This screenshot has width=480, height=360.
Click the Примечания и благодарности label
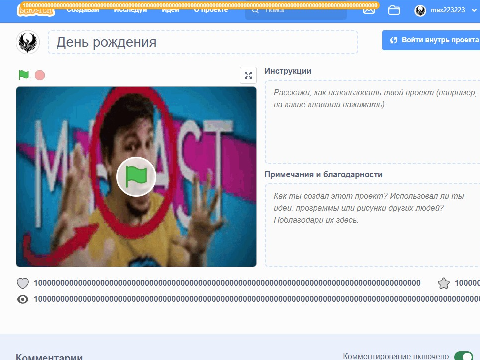pyautogui.click(x=323, y=174)
